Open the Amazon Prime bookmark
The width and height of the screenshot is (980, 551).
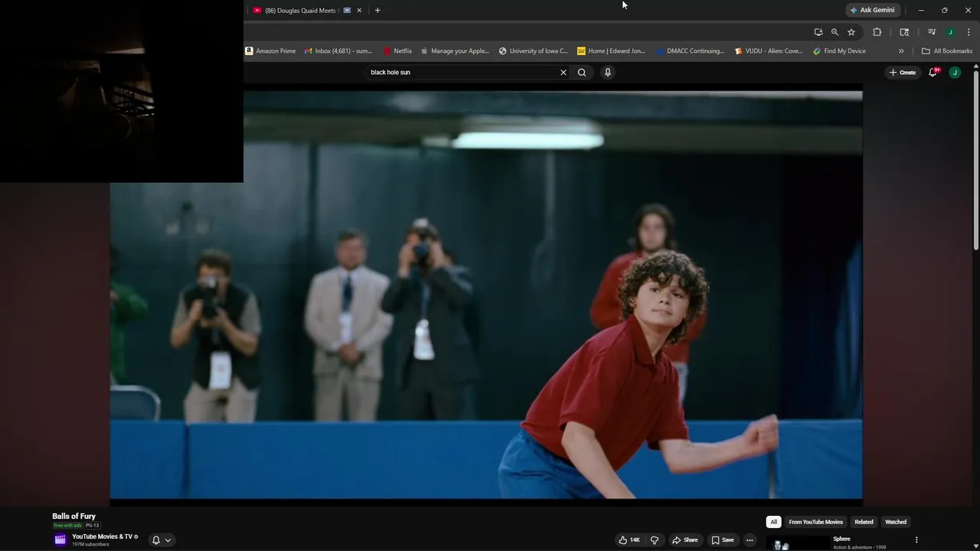click(x=270, y=51)
